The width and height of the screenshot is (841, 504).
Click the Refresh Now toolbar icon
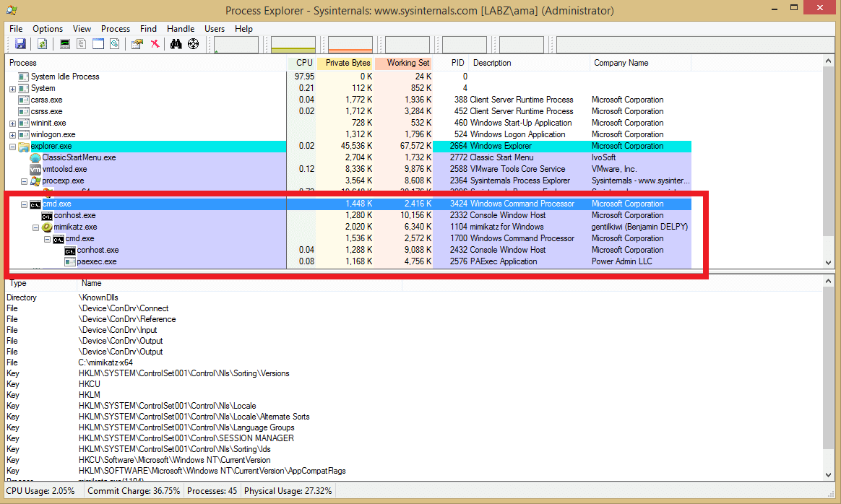pos(42,44)
